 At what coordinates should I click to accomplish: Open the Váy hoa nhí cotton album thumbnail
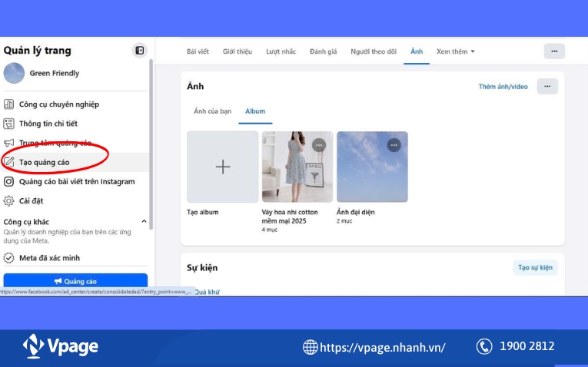(x=297, y=167)
